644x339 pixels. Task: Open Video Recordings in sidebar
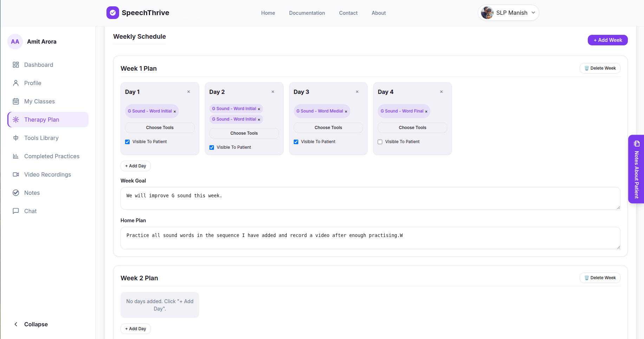click(x=48, y=174)
